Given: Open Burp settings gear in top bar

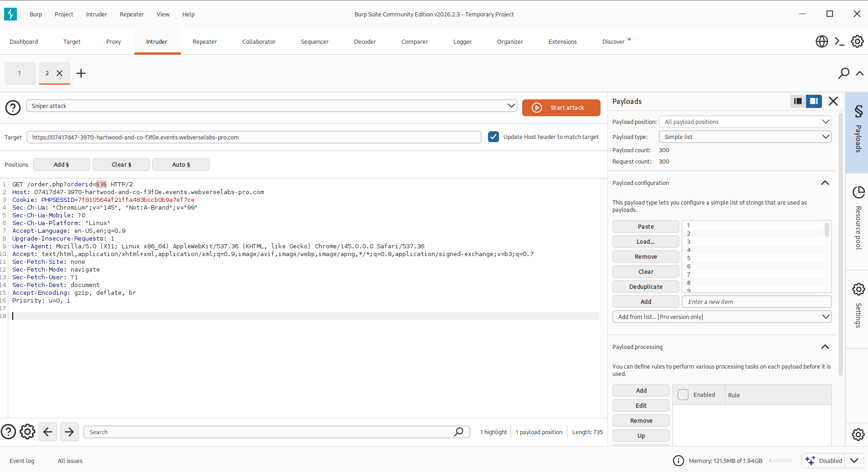Looking at the screenshot, I should 857,41.
